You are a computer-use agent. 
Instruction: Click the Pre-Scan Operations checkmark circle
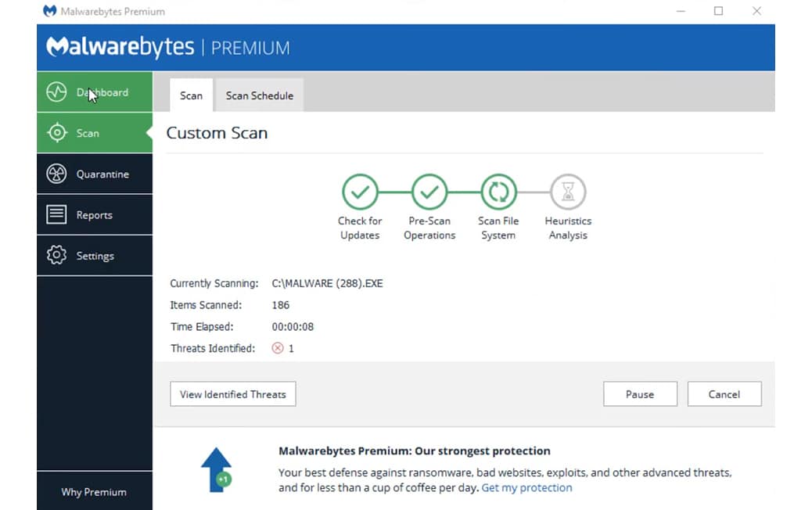429,192
